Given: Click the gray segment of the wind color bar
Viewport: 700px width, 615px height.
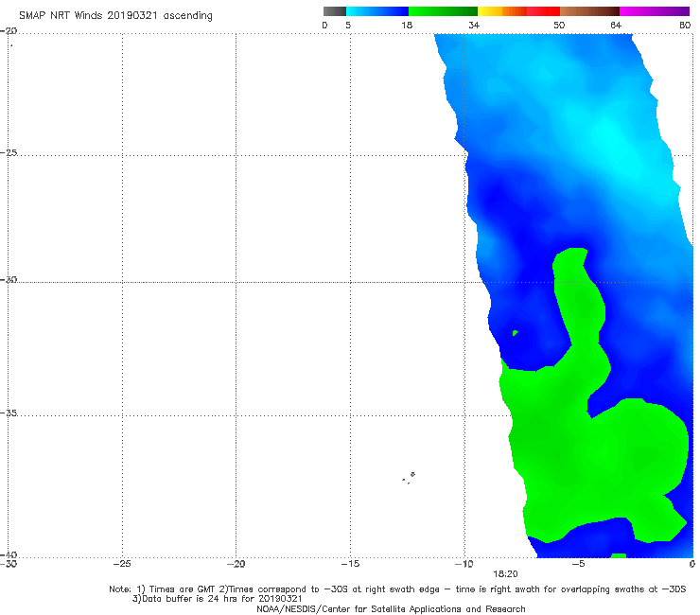Looking at the screenshot, I should [x=334, y=11].
